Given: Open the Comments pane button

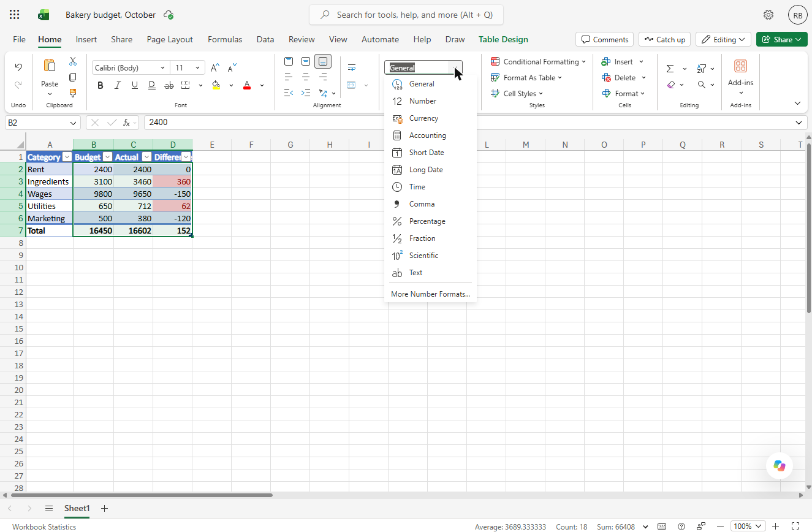Looking at the screenshot, I should 605,39.
